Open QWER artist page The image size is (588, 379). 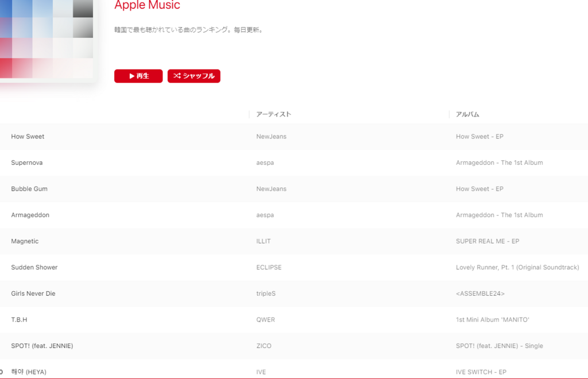click(265, 320)
